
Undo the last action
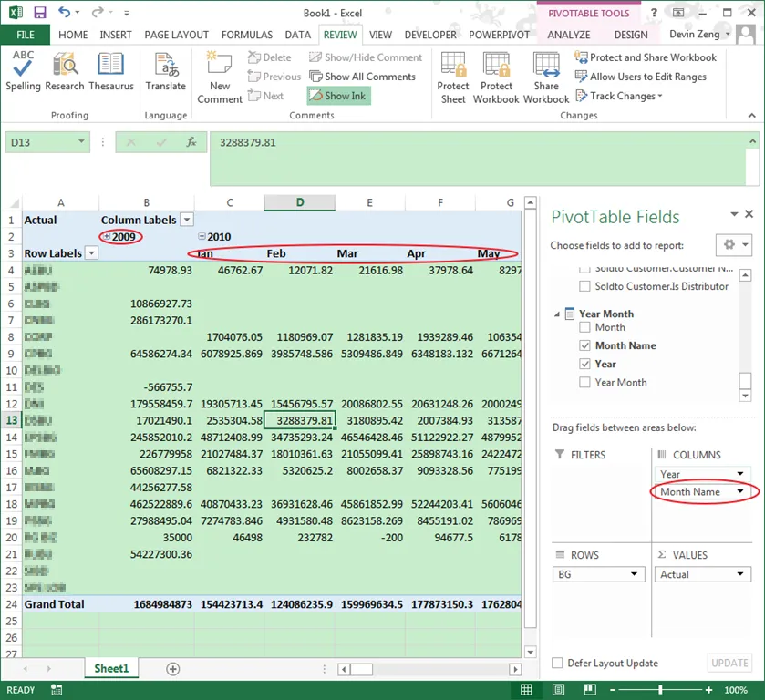[64, 12]
